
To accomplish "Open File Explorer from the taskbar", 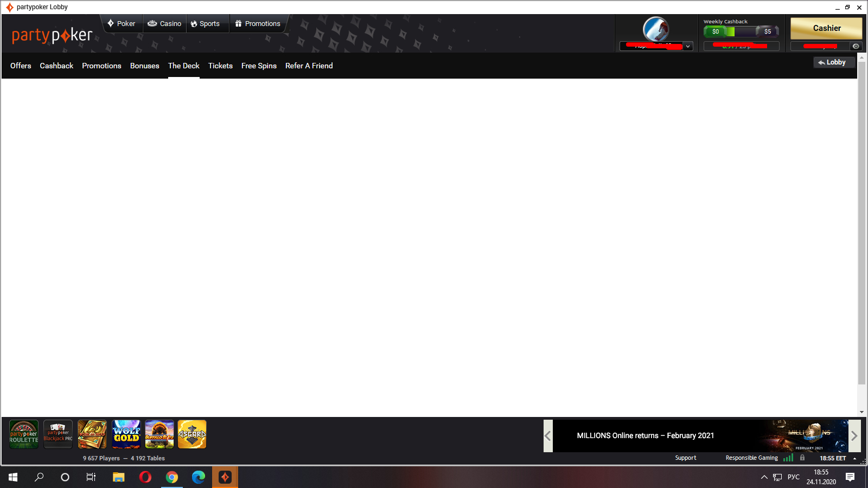I will [x=118, y=477].
